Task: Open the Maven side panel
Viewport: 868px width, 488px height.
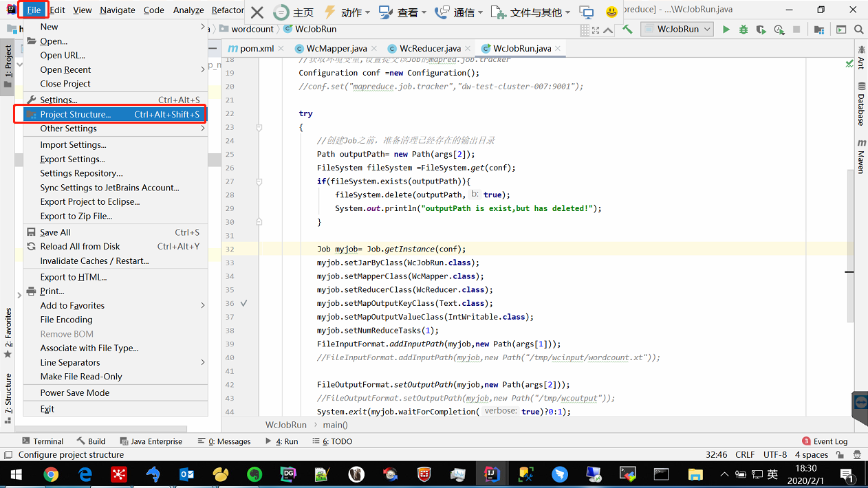Action: tap(860, 155)
